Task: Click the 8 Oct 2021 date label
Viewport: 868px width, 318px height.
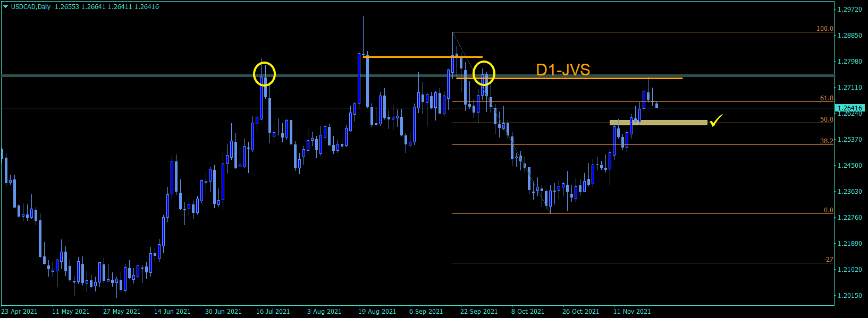Action: 528,312
